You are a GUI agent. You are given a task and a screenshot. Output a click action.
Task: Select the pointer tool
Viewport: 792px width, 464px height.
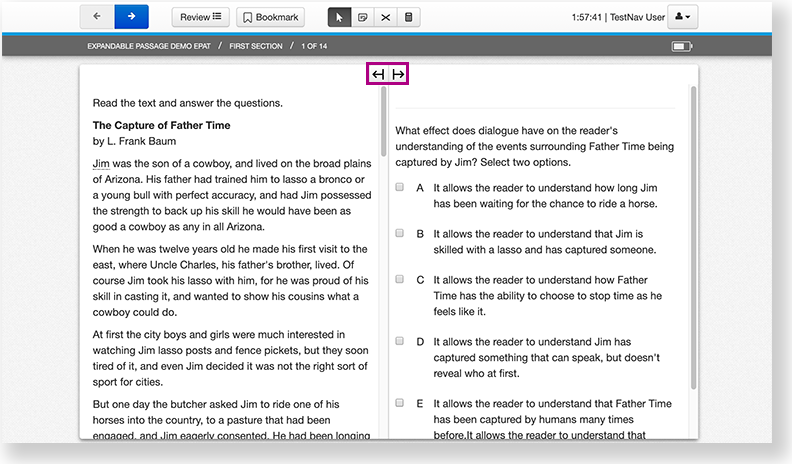click(340, 17)
